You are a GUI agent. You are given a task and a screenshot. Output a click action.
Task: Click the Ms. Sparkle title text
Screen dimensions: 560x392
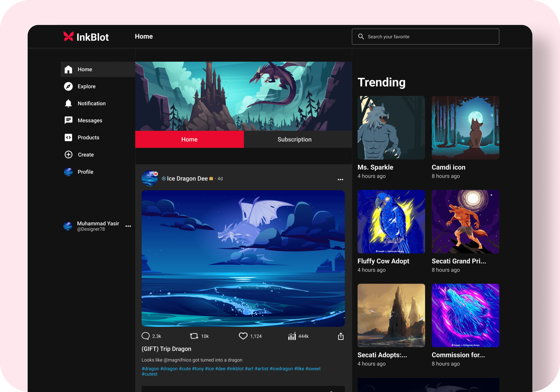point(375,167)
